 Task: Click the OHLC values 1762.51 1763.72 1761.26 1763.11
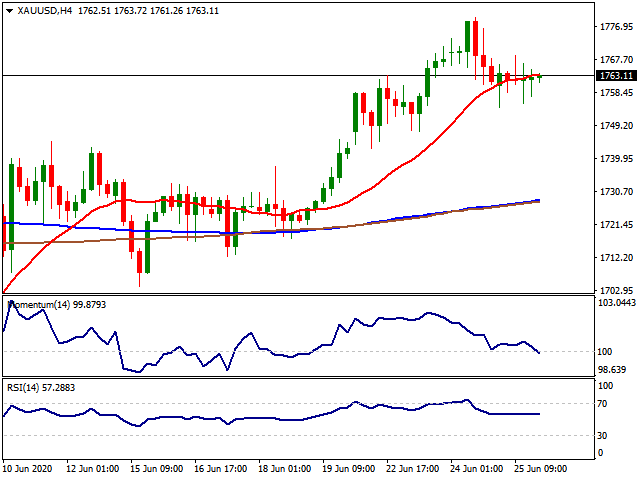[x=148, y=11]
